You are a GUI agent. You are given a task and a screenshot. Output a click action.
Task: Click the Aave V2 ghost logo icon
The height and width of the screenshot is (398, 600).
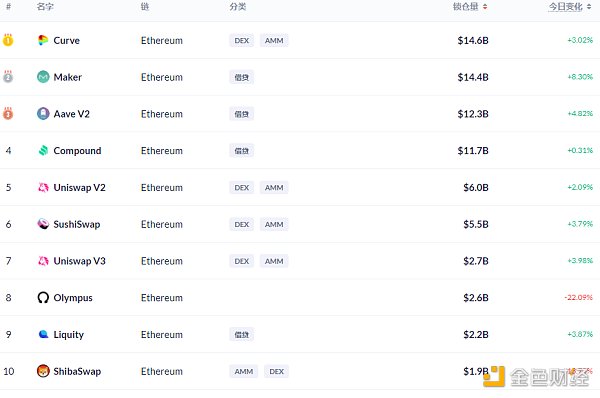(x=43, y=114)
